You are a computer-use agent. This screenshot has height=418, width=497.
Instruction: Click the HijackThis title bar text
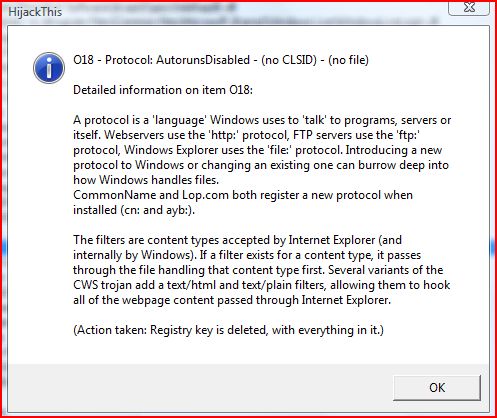tap(35, 12)
